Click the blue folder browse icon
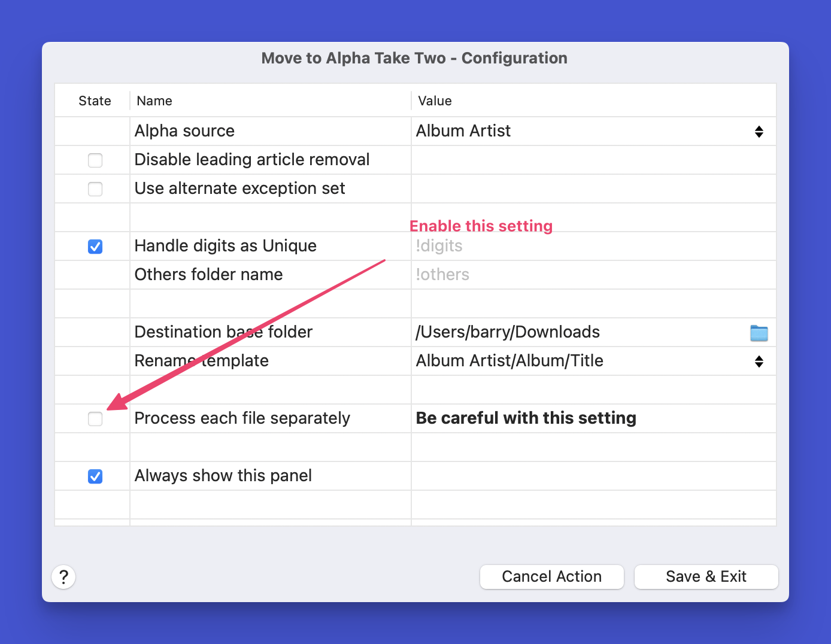Viewport: 831px width, 644px height. click(x=759, y=333)
